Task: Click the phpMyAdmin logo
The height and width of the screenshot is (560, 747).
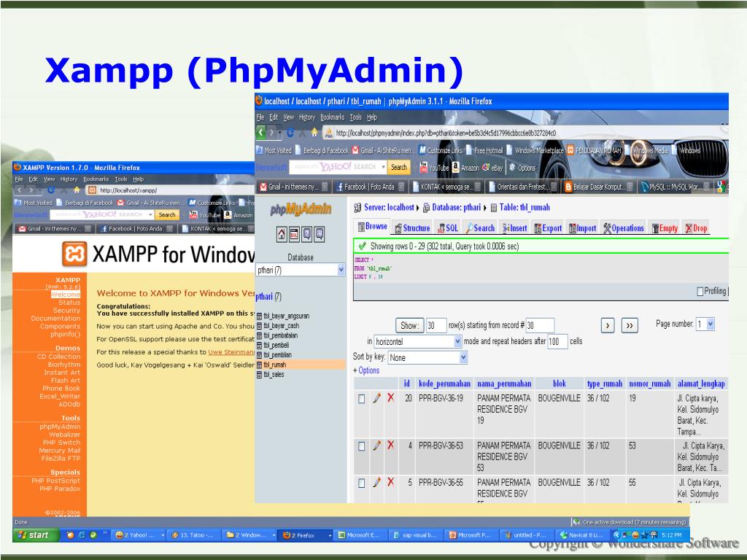Action: coord(301,209)
